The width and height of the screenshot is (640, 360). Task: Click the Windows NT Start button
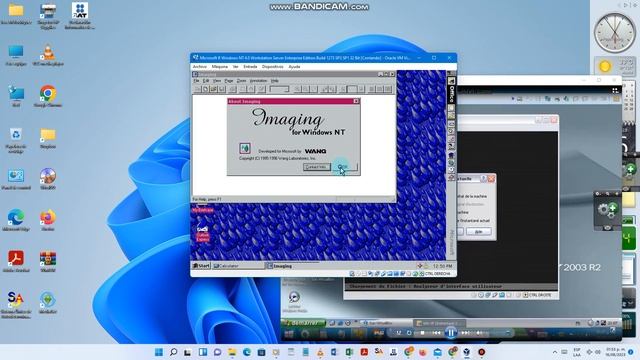tap(201, 266)
